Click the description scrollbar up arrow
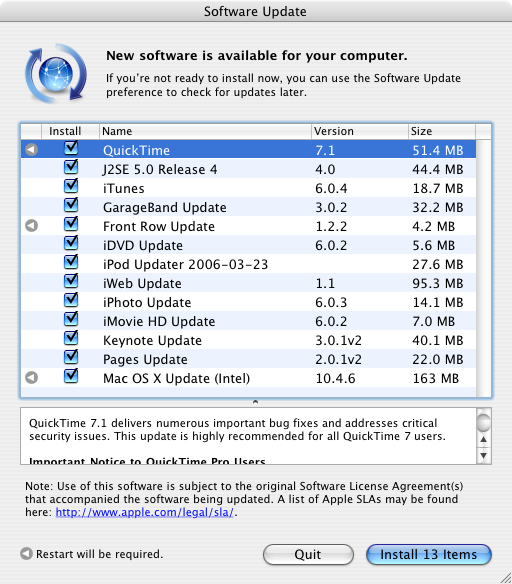Viewport: 512px width, 584px height. point(484,439)
